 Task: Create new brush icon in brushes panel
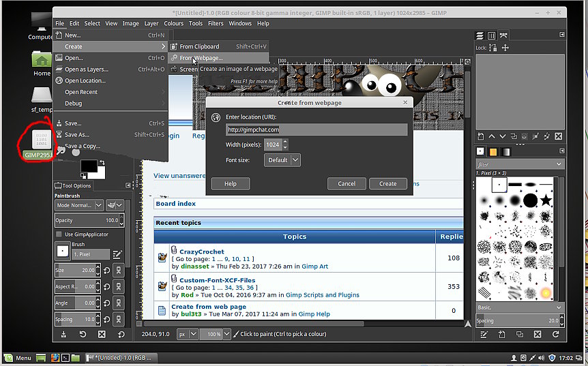click(502, 334)
